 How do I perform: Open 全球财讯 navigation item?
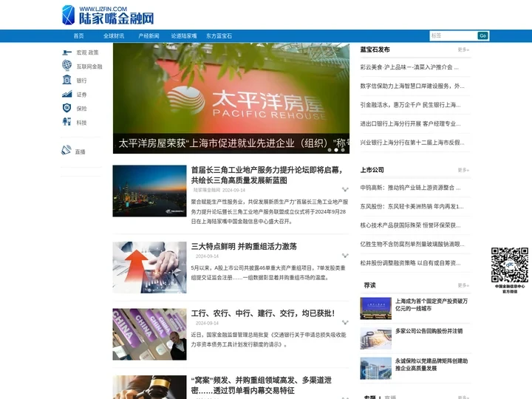click(114, 36)
